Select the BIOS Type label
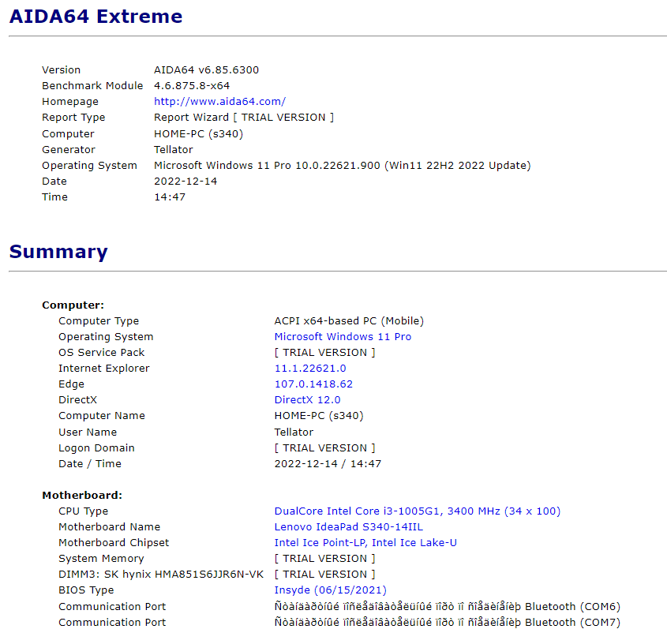Image resolution: width=667 pixels, height=644 pixels. point(86,590)
